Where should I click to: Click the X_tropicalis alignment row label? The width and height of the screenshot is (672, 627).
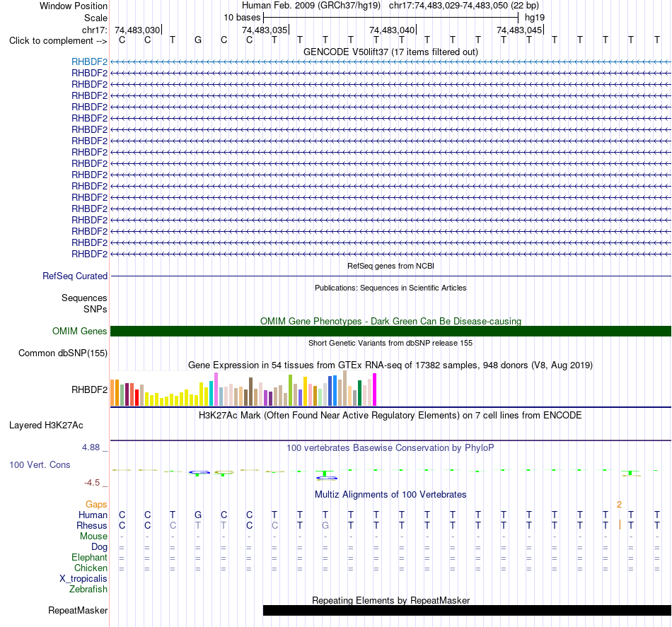point(83,579)
